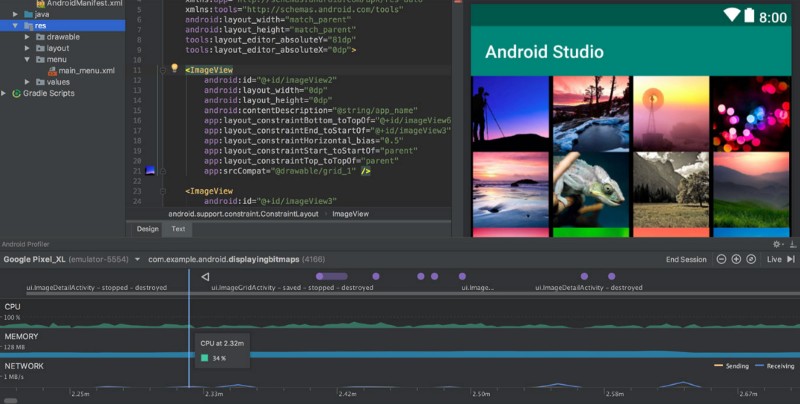Click the NETWORK profiler row

point(400,373)
